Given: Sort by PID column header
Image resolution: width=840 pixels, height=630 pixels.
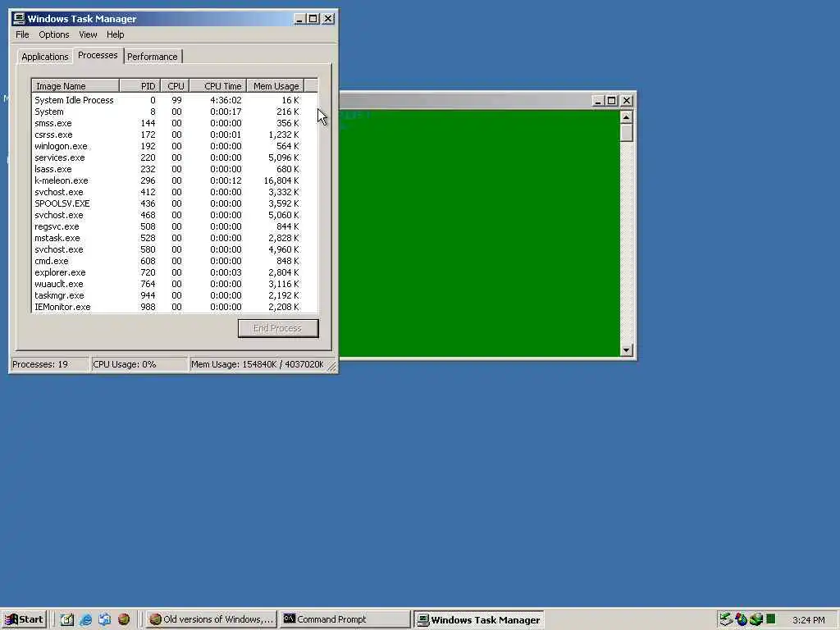Looking at the screenshot, I should click(139, 85).
